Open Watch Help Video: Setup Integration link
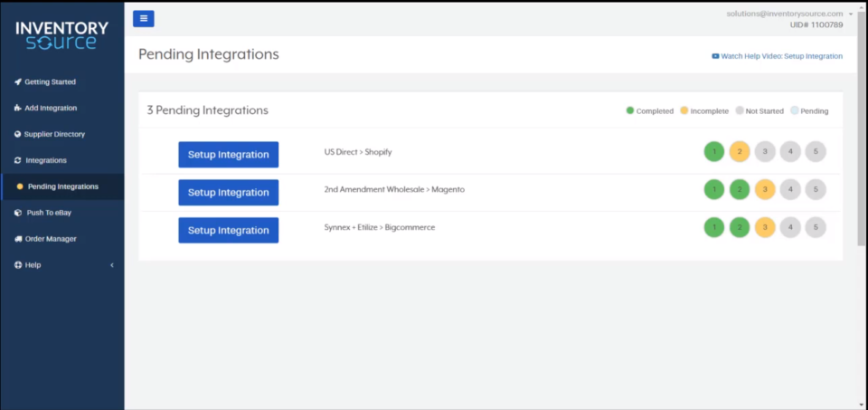Screen dimensions: 868x410 [781, 56]
